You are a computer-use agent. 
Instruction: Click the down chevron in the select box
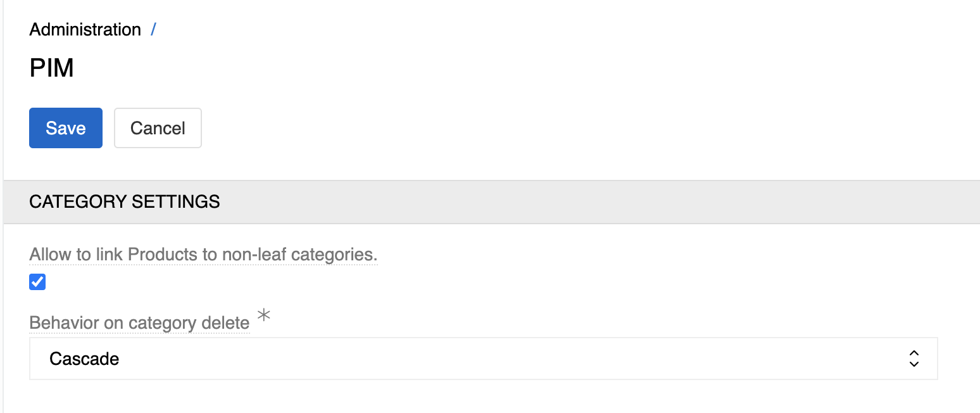click(x=914, y=364)
